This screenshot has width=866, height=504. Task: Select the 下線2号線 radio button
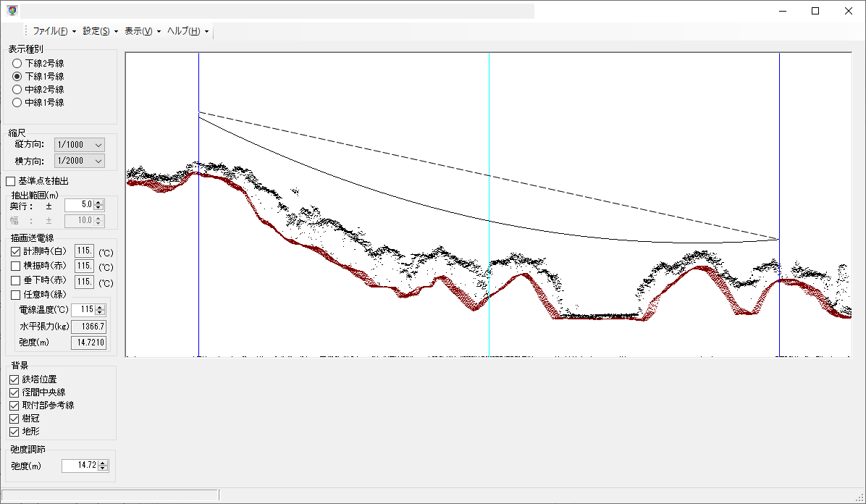pyautogui.click(x=17, y=64)
